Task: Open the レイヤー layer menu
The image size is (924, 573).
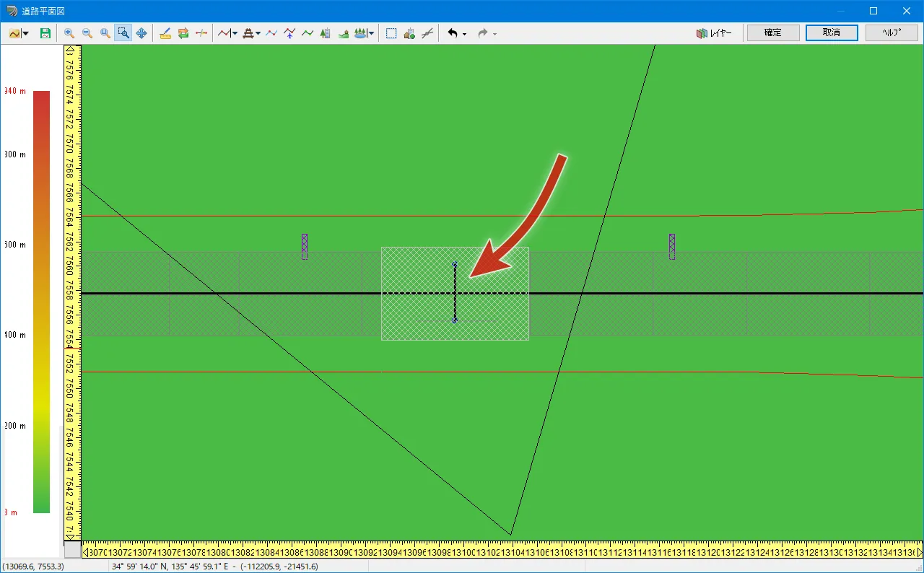Action: click(x=714, y=33)
